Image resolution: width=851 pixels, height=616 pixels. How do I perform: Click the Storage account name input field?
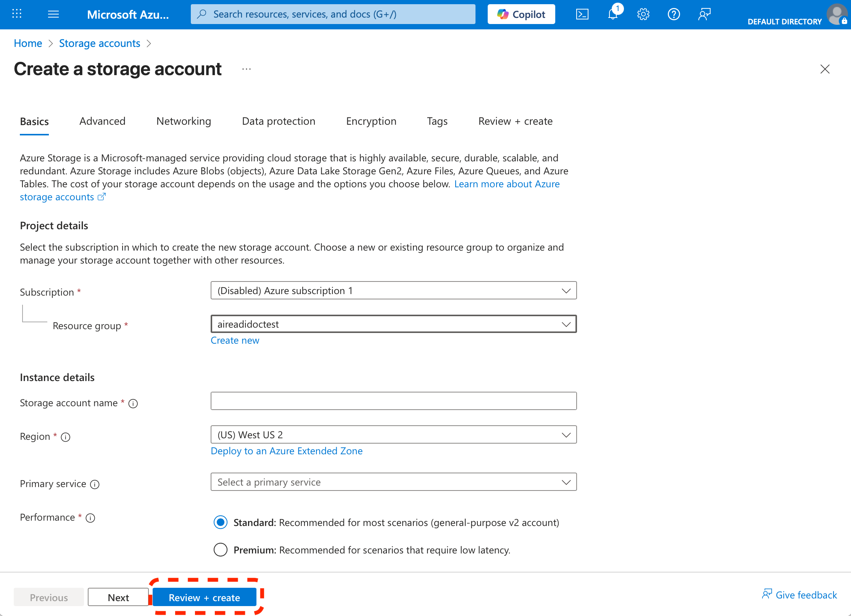393,401
